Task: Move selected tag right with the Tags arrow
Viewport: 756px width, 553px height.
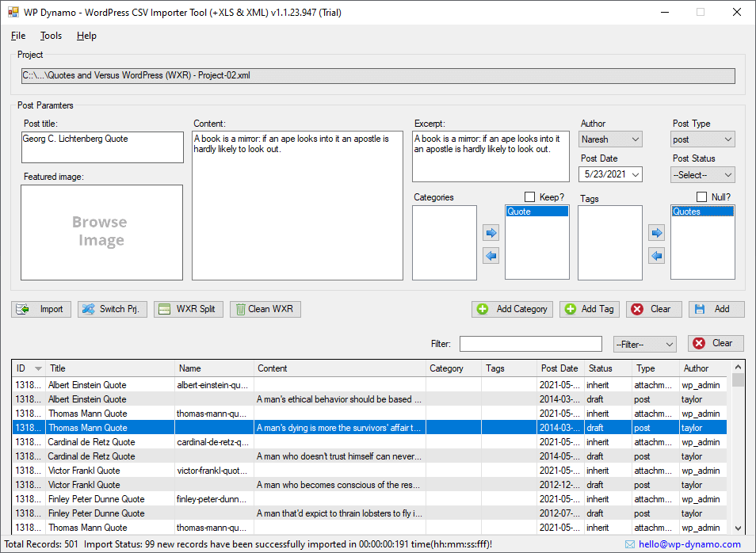Action: pos(657,234)
